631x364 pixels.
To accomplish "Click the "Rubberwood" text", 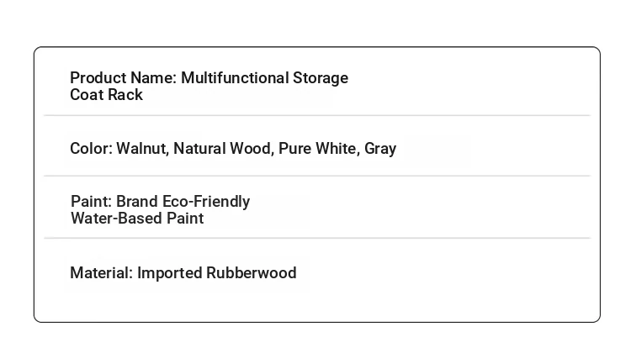I will 251,272.
